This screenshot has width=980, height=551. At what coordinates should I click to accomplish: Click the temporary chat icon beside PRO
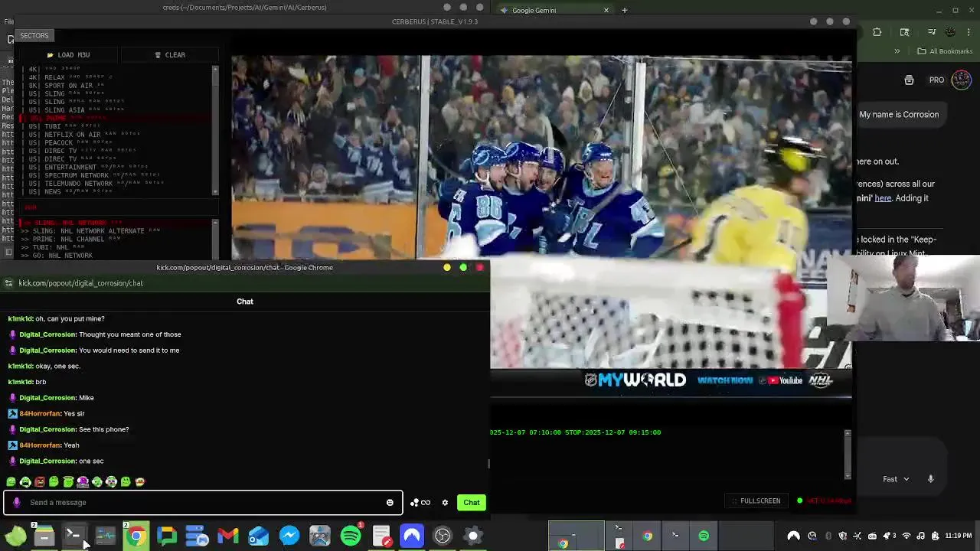(909, 80)
